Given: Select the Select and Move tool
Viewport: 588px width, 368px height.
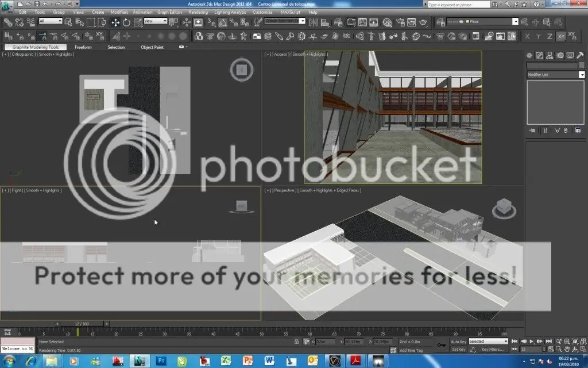Looking at the screenshot, I should (115, 22).
